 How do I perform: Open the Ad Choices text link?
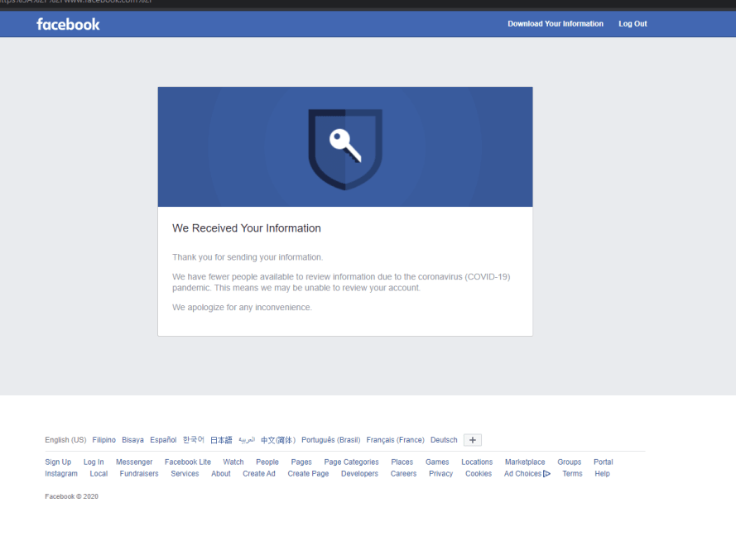[x=523, y=474]
